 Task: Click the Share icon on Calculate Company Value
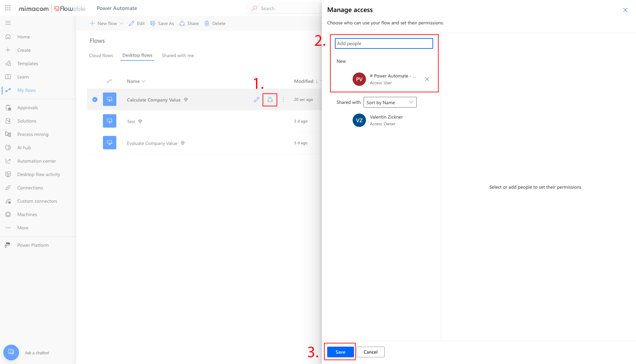[x=270, y=99]
